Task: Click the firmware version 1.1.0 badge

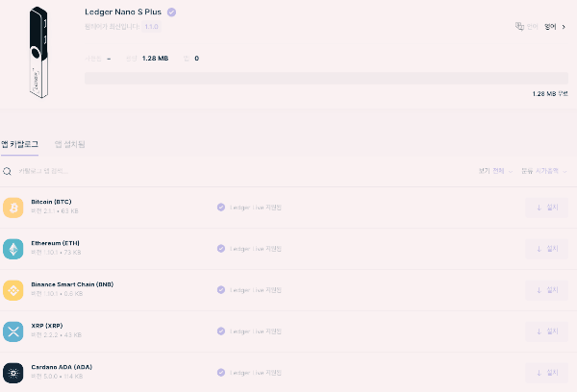Action: (151, 27)
